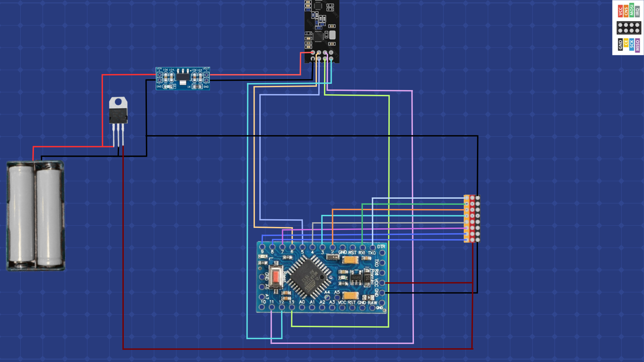Click Arduino pin 9 solder hole
The width and height of the screenshot is (644, 362).
click(x=262, y=247)
